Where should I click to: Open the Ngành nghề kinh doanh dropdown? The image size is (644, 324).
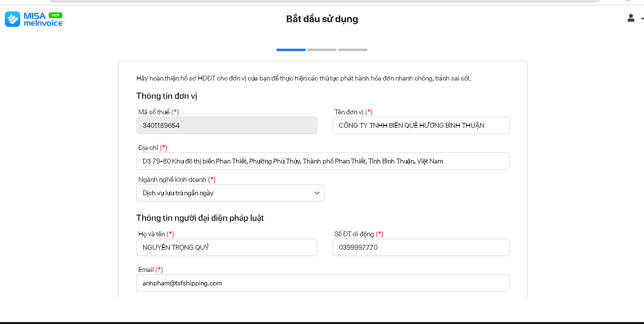[230, 193]
